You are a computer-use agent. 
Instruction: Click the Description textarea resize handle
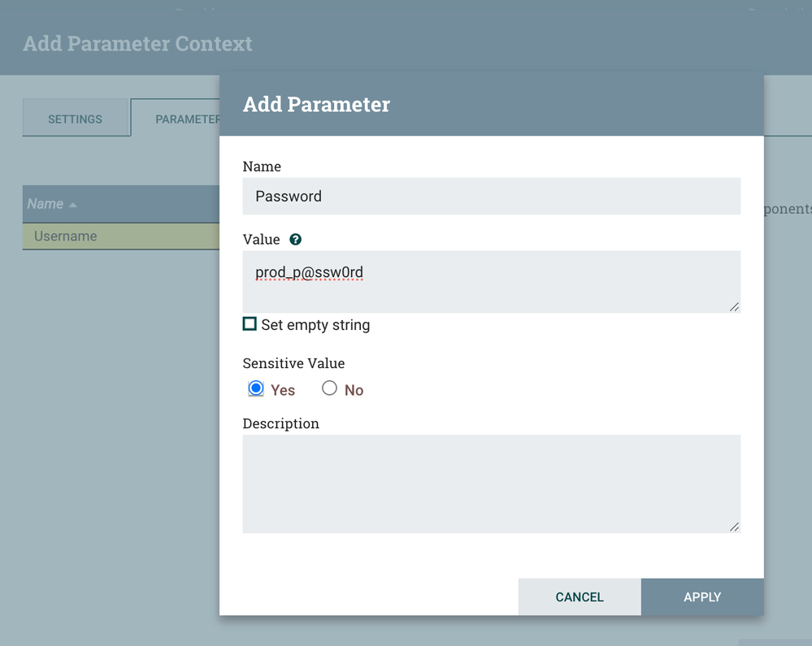734,527
